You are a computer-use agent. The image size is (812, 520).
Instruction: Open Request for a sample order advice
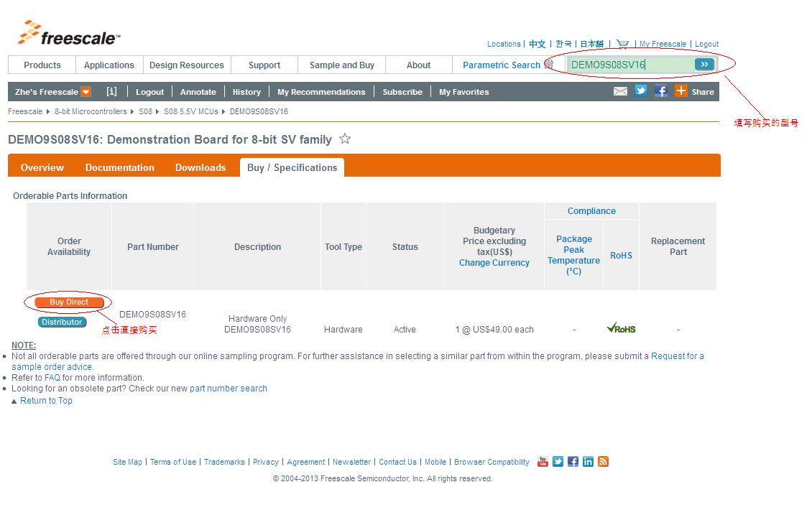[358, 361]
